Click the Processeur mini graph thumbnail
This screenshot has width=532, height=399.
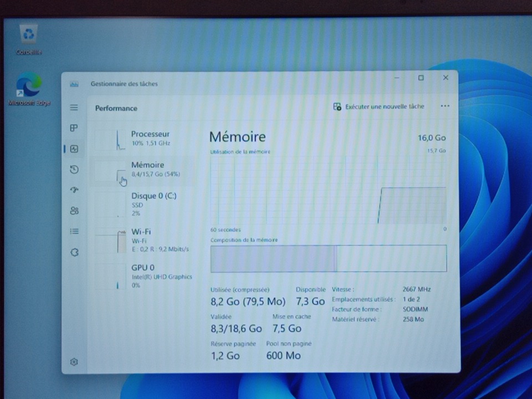click(x=110, y=140)
